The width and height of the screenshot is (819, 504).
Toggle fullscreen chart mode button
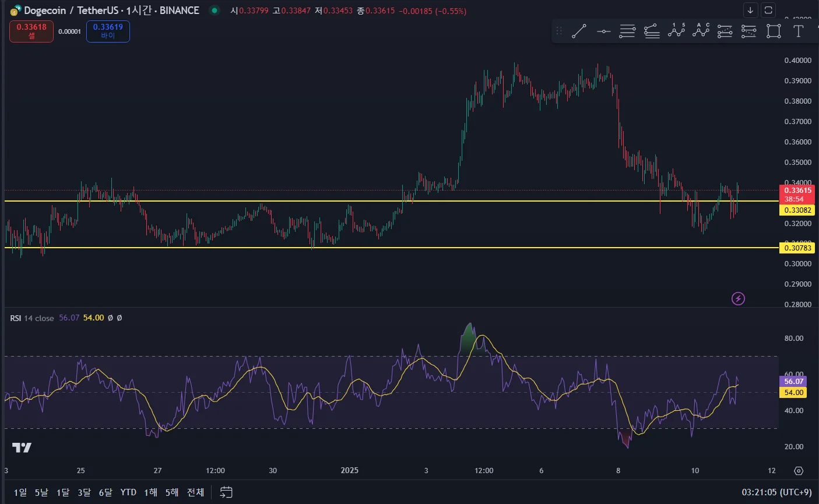click(768, 10)
